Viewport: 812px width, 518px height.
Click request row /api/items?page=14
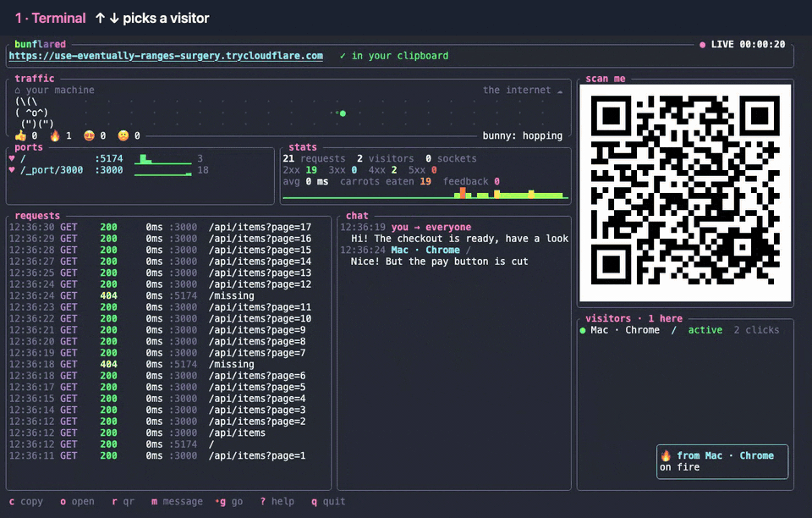click(x=160, y=262)
